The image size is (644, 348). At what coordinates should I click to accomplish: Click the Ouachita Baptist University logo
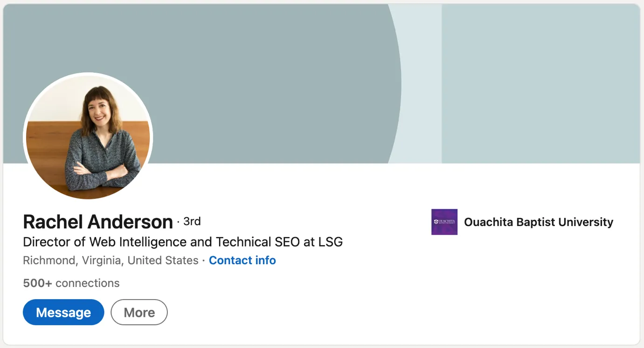coord(444,222)
